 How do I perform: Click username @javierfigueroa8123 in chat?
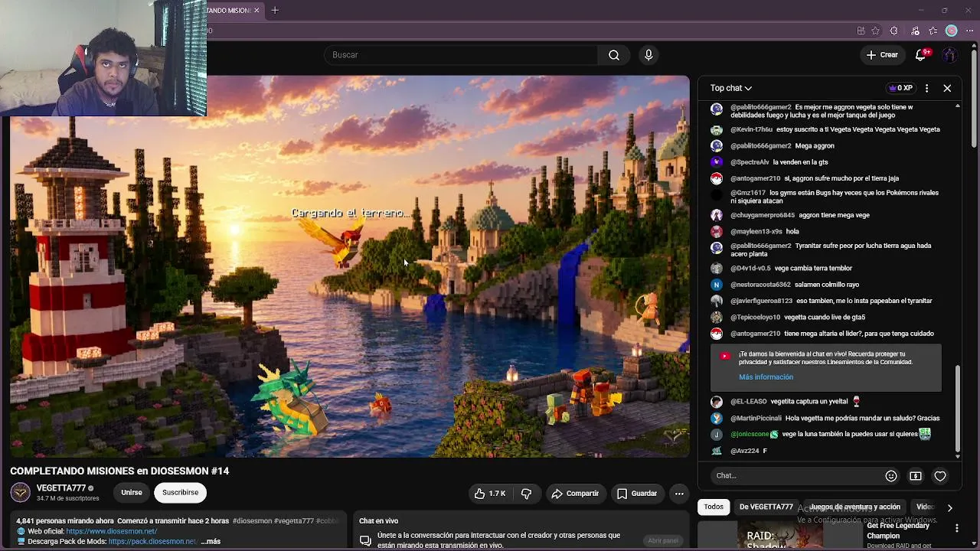pyautogui.click(x=762, y=302)
